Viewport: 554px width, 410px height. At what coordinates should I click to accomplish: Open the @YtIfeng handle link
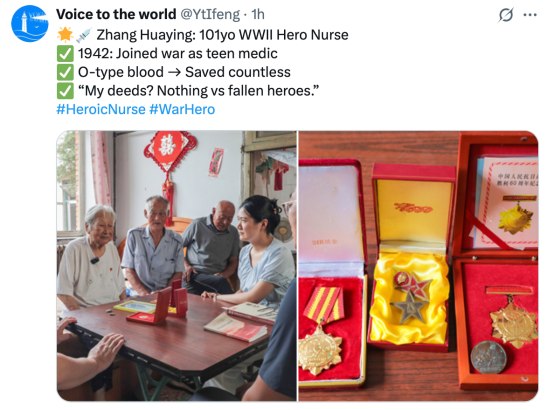coord(210,14)
